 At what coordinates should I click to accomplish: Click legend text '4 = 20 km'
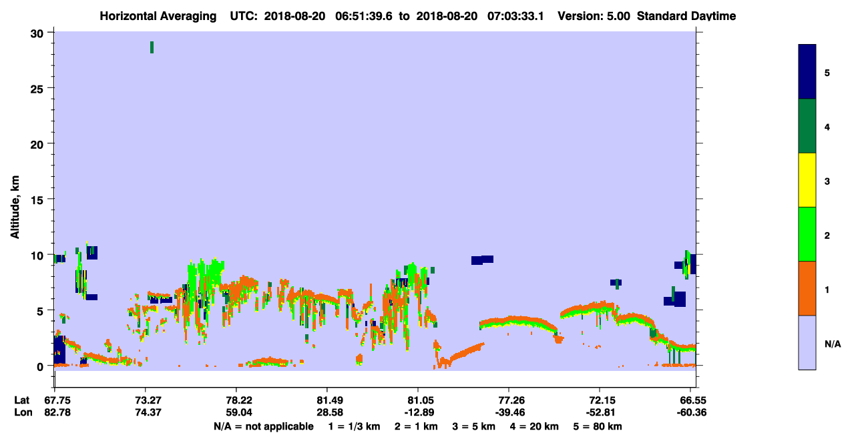click(533, 426)
